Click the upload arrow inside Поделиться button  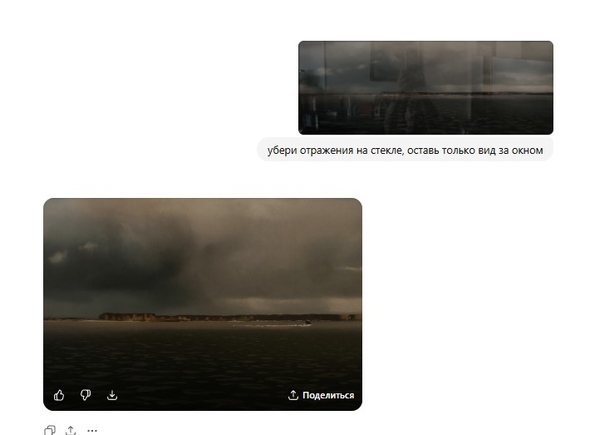293,395
